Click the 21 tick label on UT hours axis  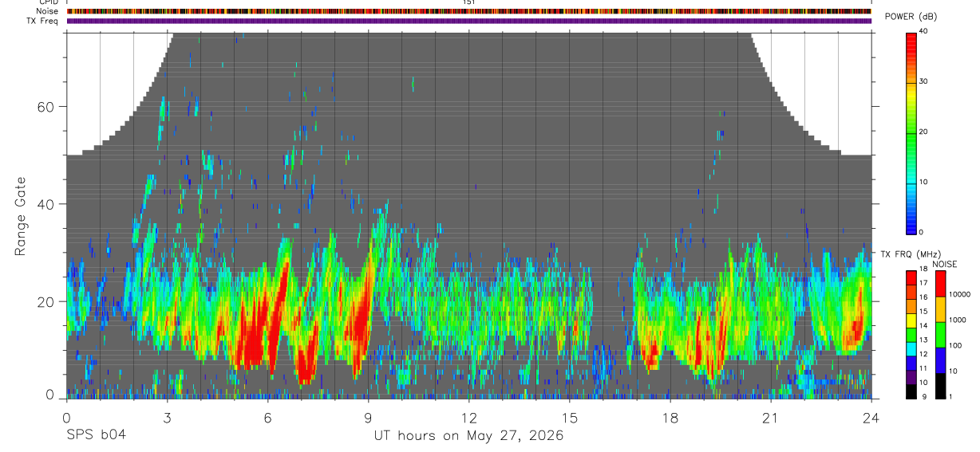[770, 417]
